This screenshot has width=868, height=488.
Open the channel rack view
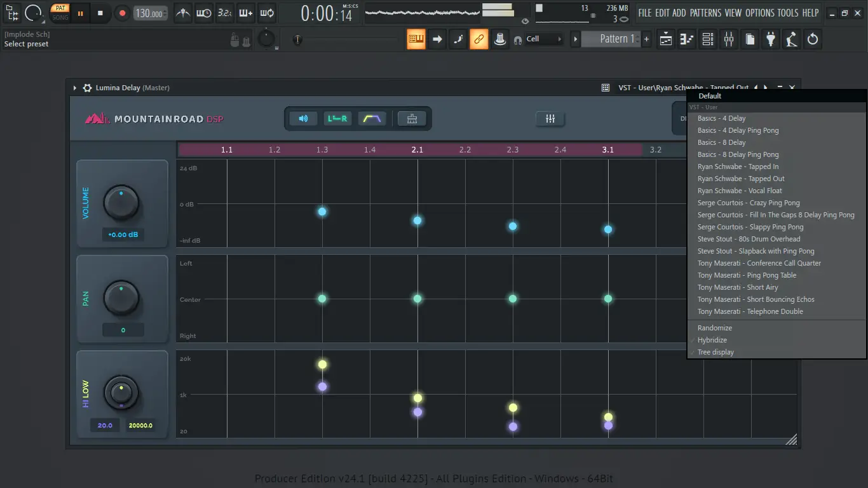coord(708,39)
